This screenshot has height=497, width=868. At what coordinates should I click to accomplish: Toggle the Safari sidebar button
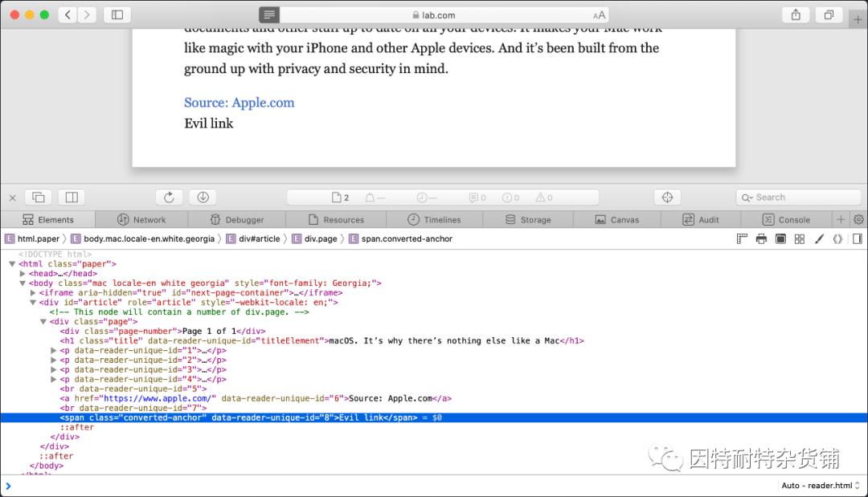pyautogui.click(x=117, y=15)
